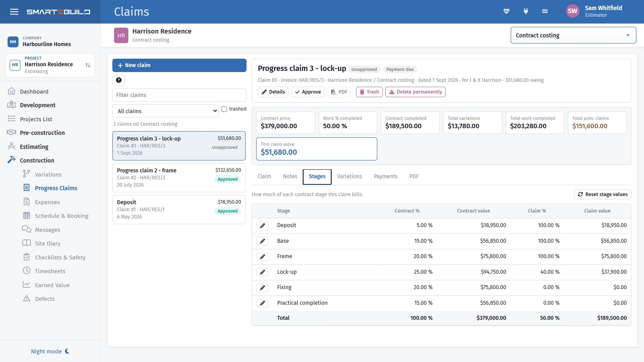Expand the Construction sidebar section
Screen dimensions: 644x362
37,160
